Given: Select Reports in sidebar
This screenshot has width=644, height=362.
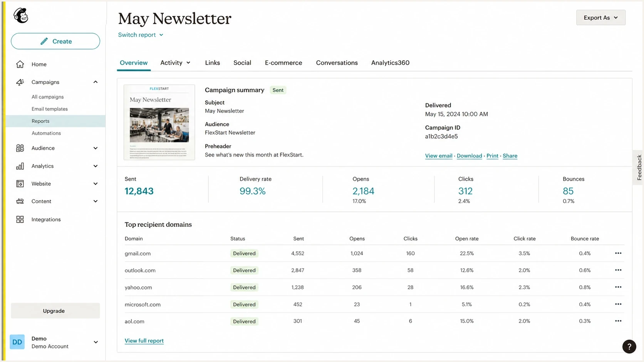Looking at the screenshot, I should coord(55,121).
